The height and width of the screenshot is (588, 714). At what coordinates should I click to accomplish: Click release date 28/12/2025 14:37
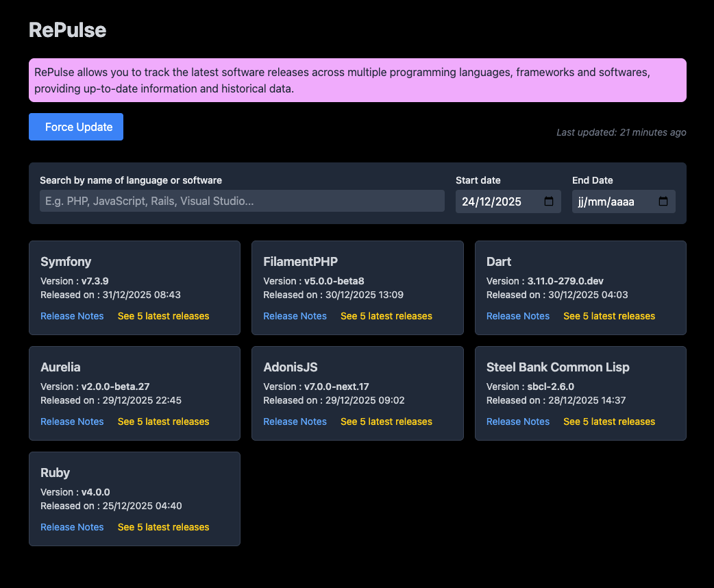[x=587, y=400]
